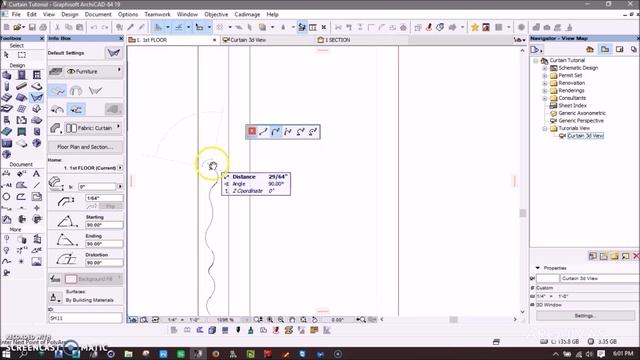Viewport: 640px width, 360px height.
Task: Click the red cancel icon in pet palette
Action: coord(252,131)
